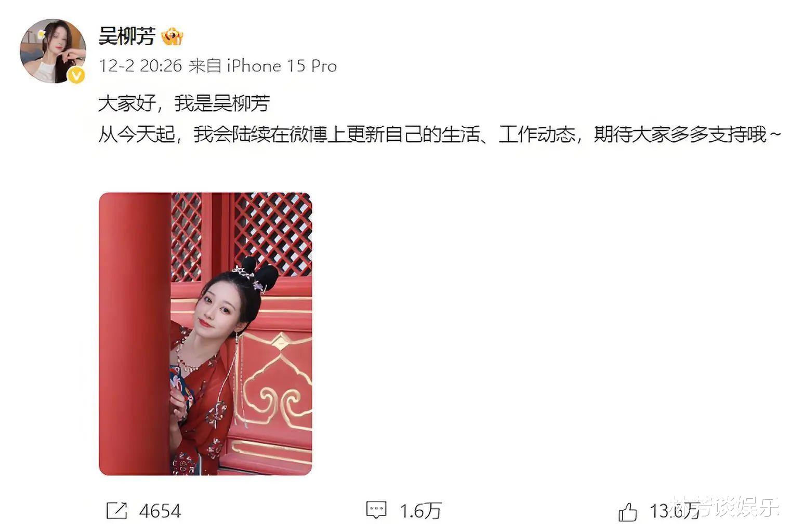Image resolution: width=791 pixels, height=532 pixels.
Task: Click the like count number
Action: coord(675,511)
